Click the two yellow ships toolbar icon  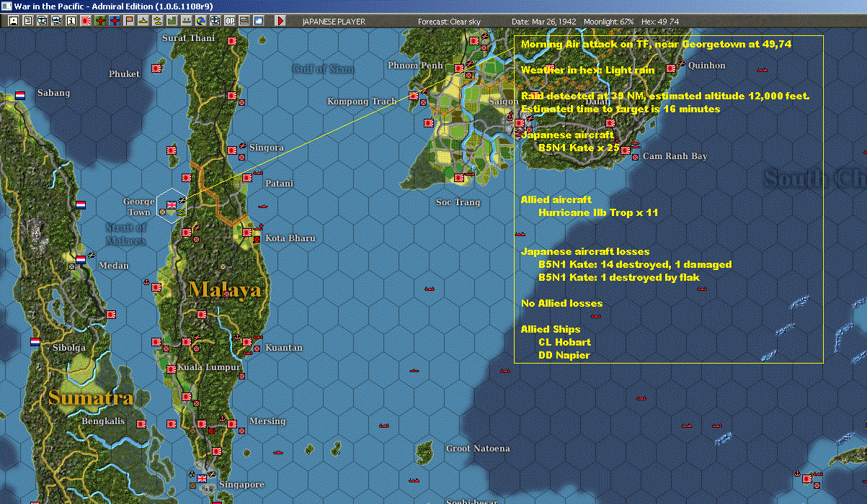point(158,21)
